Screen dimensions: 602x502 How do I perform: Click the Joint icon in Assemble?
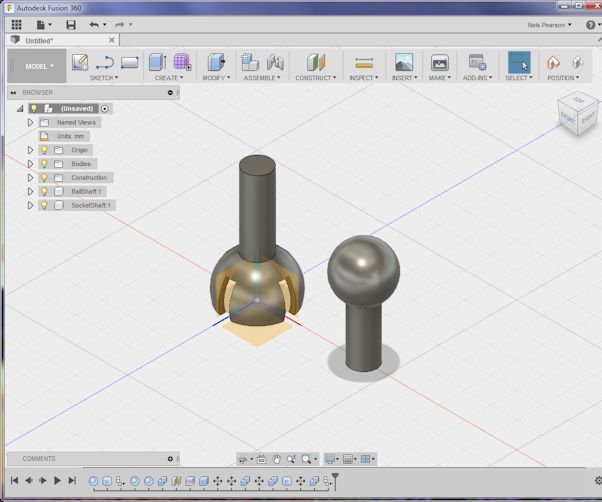[275, 63]
